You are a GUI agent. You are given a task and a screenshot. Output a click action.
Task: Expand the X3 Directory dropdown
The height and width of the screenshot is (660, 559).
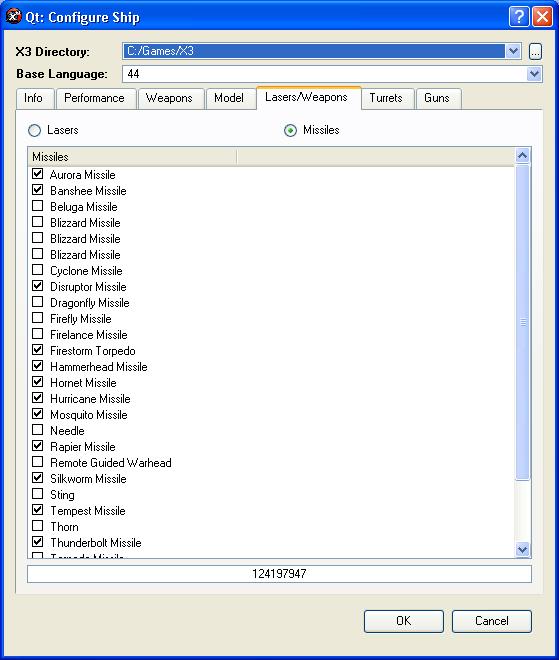(513, 51)
